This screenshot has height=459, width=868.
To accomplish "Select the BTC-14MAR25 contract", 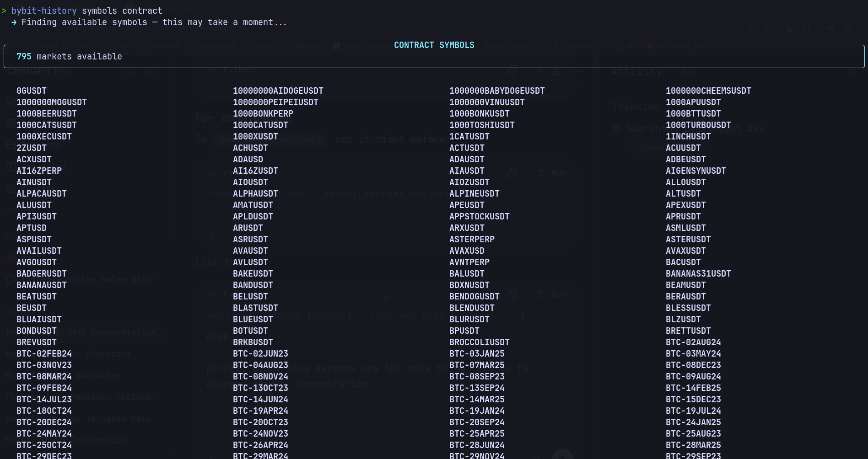I will 477,400.
